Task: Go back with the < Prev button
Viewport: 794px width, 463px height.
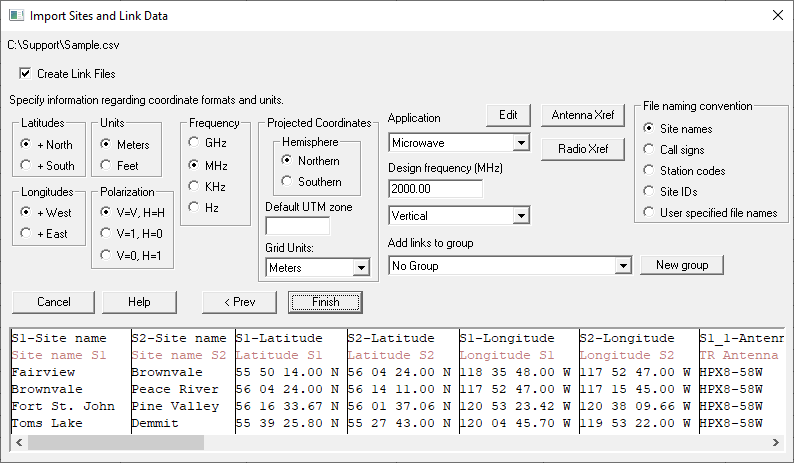Action: [238, 302]
